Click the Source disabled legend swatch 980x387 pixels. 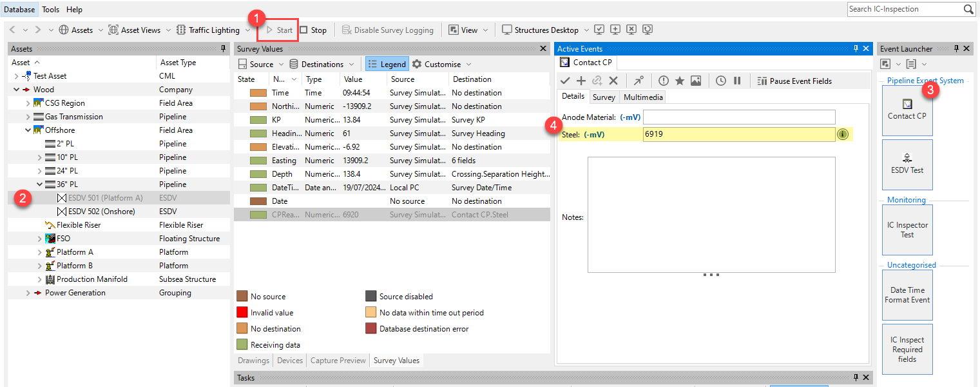(x=370, y=297)
